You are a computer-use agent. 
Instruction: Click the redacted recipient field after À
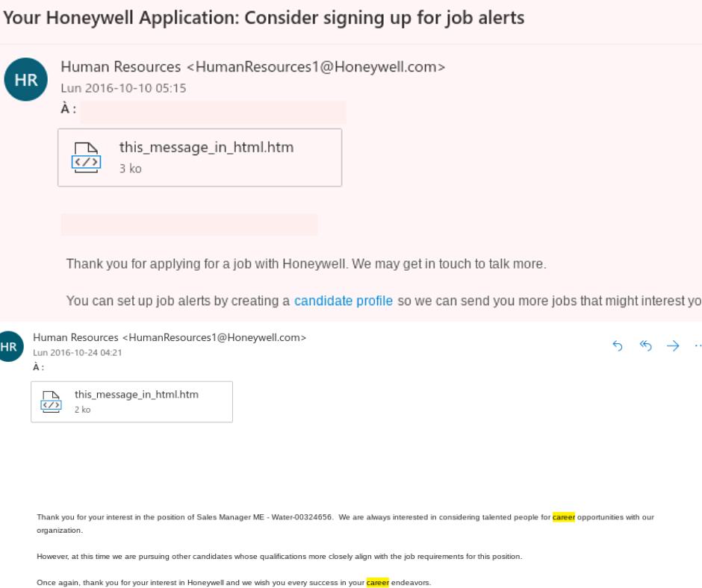coord(213,112)
